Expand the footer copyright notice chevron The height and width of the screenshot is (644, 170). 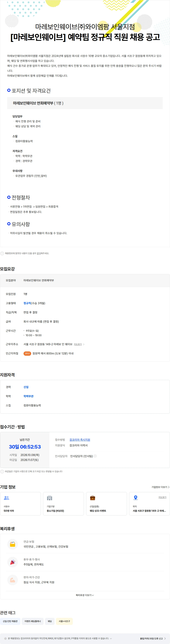click(111, 638)
